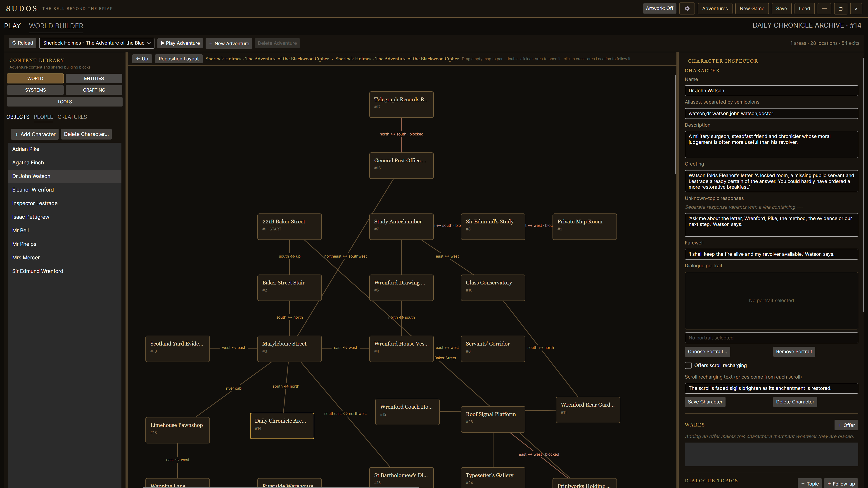Click Save Character button
This screenshot has height=488, width=868.
coord(705,402)
